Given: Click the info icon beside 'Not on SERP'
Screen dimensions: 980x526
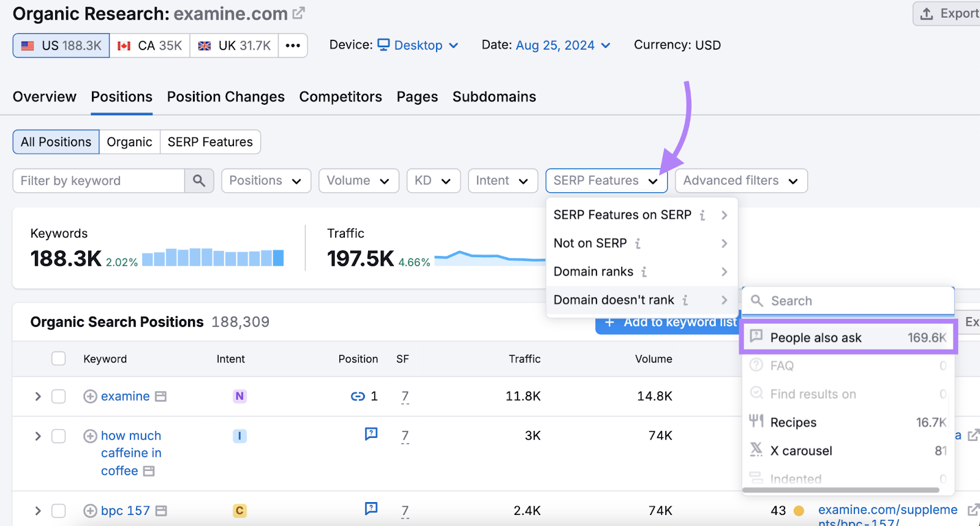Looking at the screenshot, I should pyautogui.click(x=638, y=244).
